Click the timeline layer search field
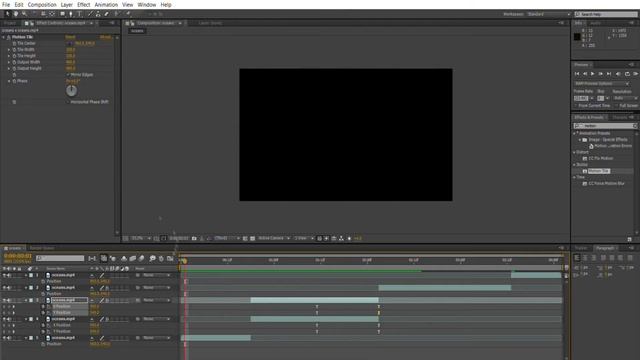This screenshot has width=640, height=360. coord(60,258)
